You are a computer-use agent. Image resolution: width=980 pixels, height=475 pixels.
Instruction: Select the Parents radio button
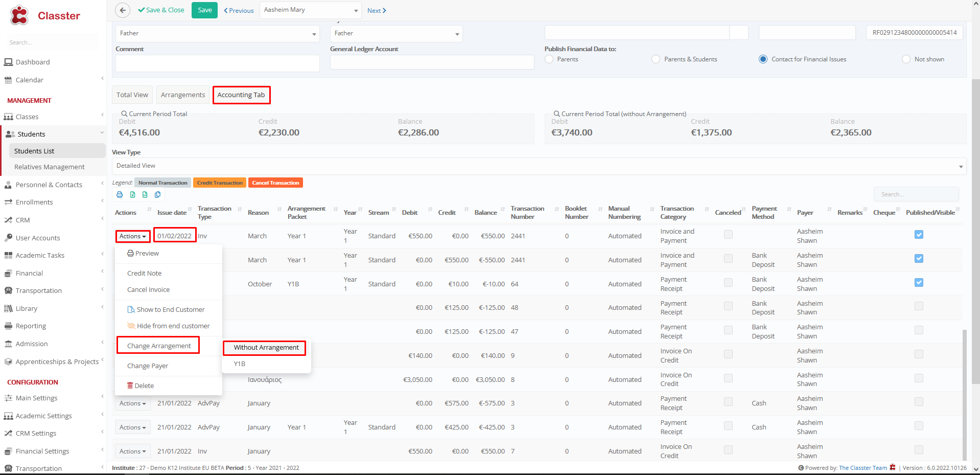(x=549, y=59)
